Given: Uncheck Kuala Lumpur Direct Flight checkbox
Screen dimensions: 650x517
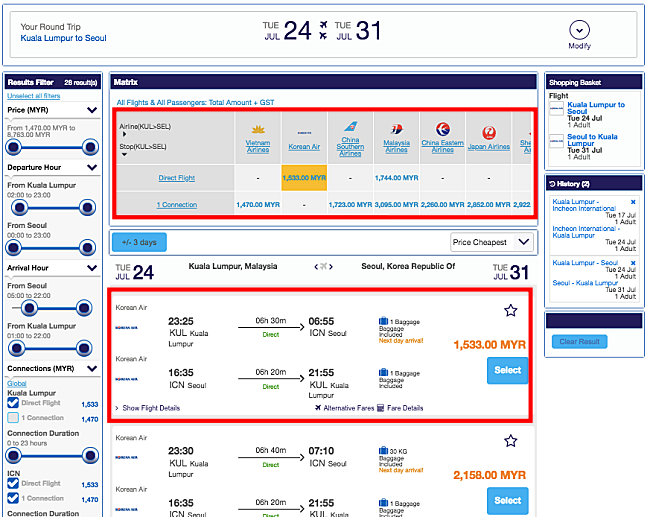Looking at the screenshot, I should [x=13, y=403].
